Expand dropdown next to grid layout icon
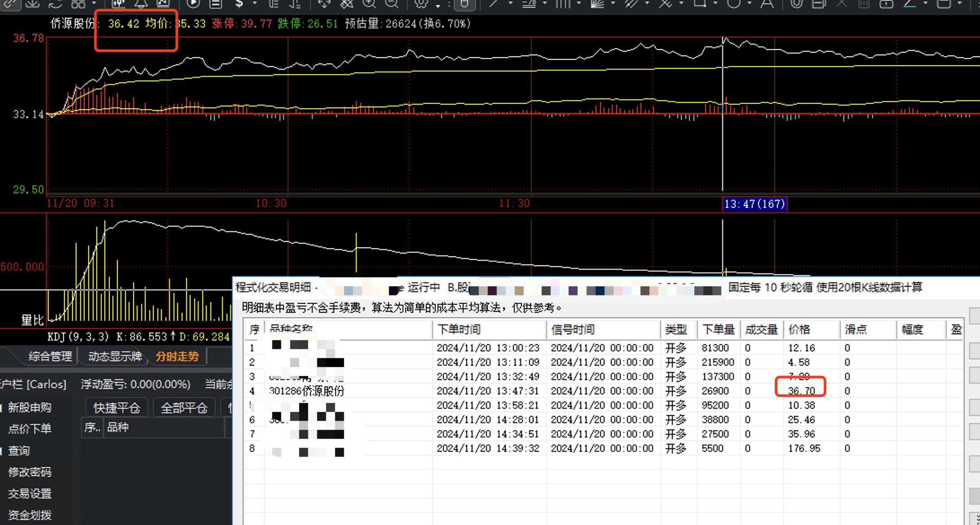The height and width of the screenshot is (525, 980). click(94, 4)
